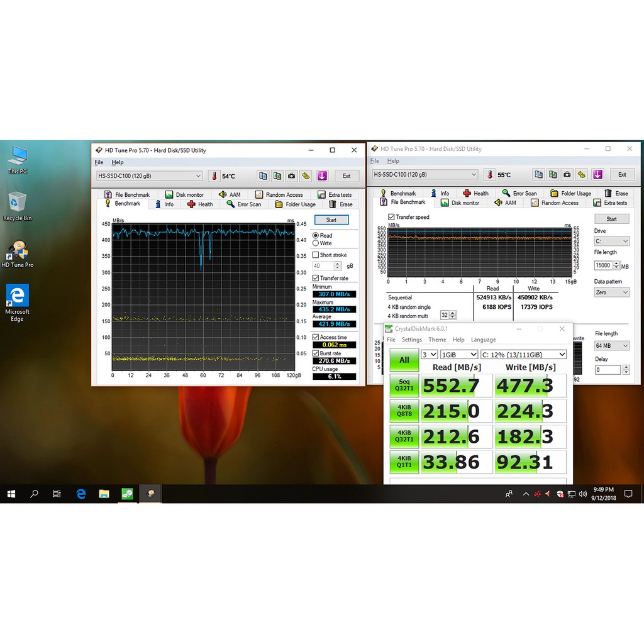The image size is (644, 644).
Task: Open File menu in left HD Tune window
Action: (99, 163)
